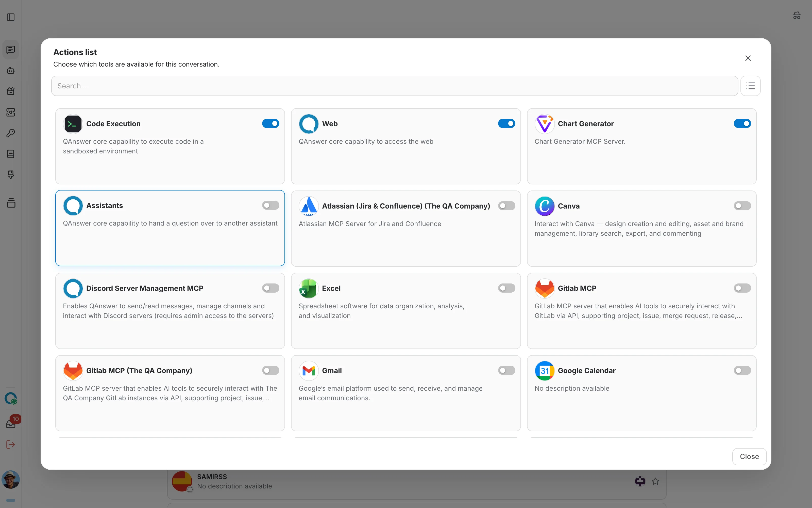The width and height of the screenshot is (812, 508).
Task: Open the document list sidebar icon
Action: (11, 154)
